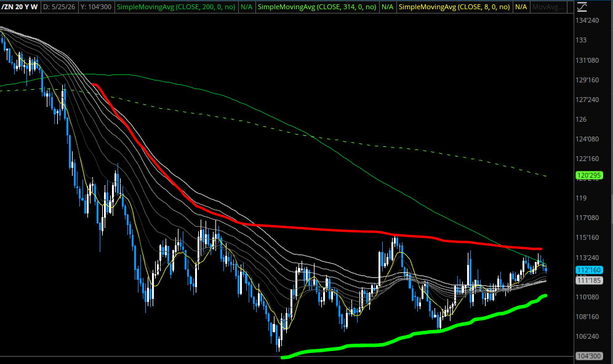Click the yellow N/A value after 8 SMA

pos(521,7)
